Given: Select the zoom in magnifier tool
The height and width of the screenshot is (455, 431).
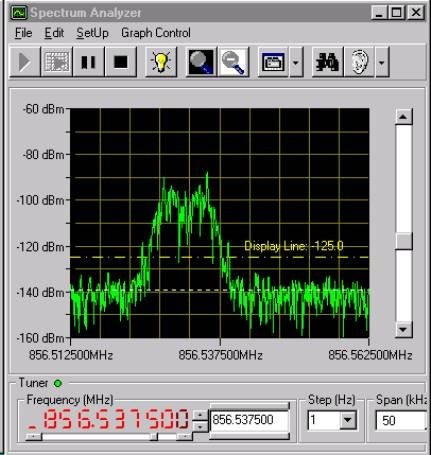Looking at the screenshot, I should [201, 62].
